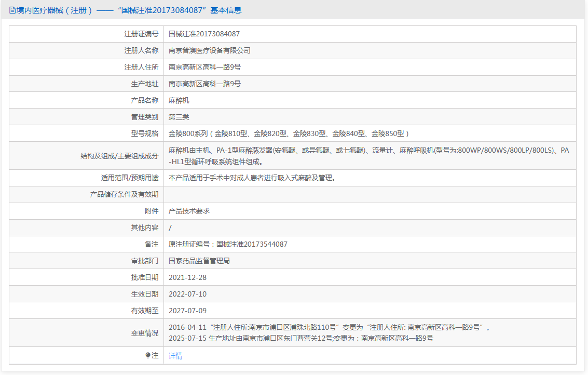Click the 其他内容 label

(145, 228)
